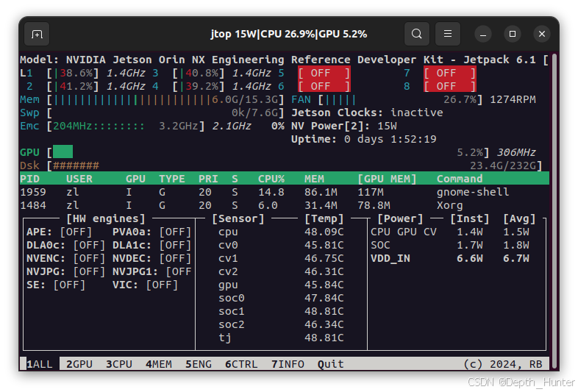Click the tj sensor row

(281, 338)
